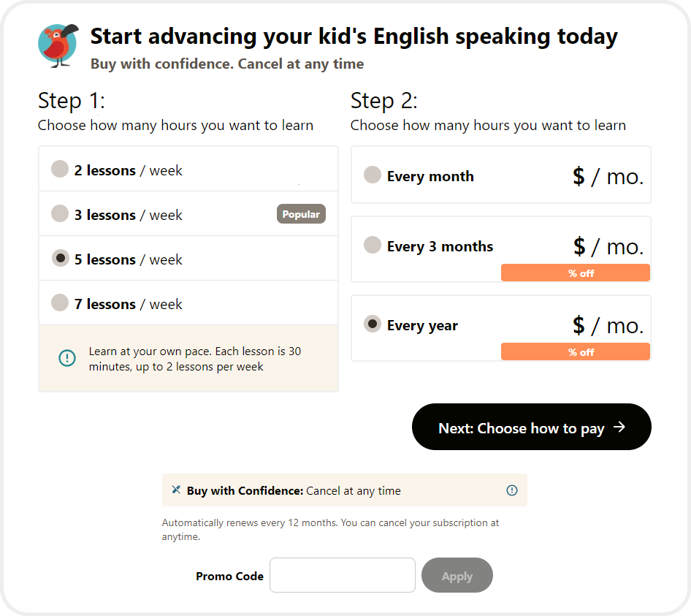
Task: Click the Step 1 heading
Action: [72, 101]
